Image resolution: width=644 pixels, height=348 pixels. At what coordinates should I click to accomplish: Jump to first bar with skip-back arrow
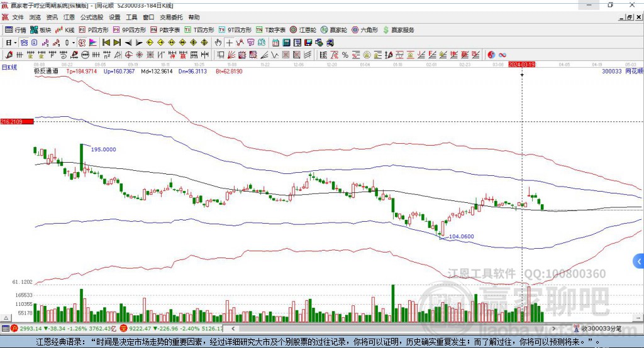pos(106,43)
